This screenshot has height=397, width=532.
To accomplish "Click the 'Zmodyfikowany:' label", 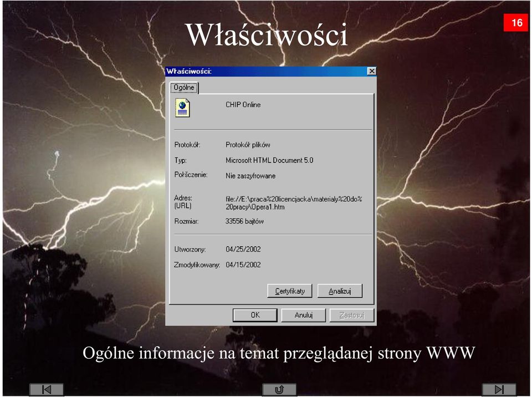I will pyautogui.click(x=197, y=264).
